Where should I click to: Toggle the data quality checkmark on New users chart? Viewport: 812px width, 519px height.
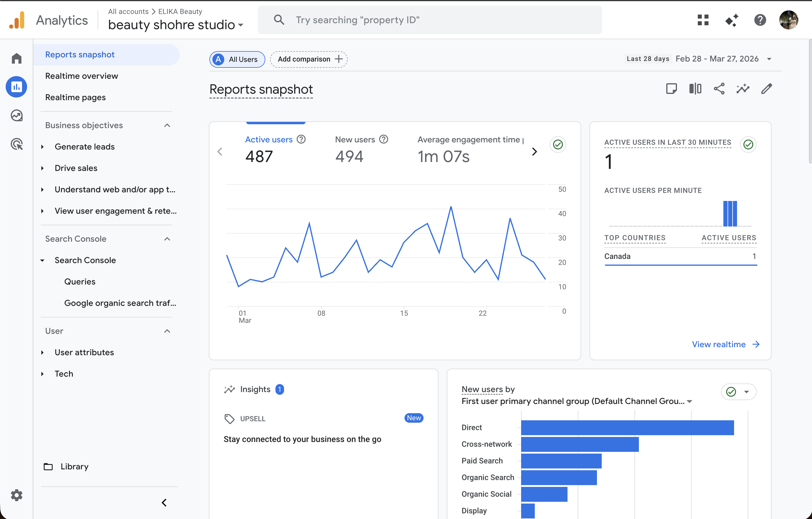[731, 391]
